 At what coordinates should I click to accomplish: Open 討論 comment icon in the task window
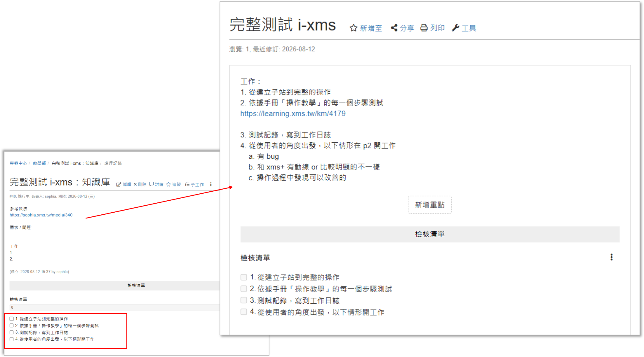pyautogui.click(x=151, y=184)
